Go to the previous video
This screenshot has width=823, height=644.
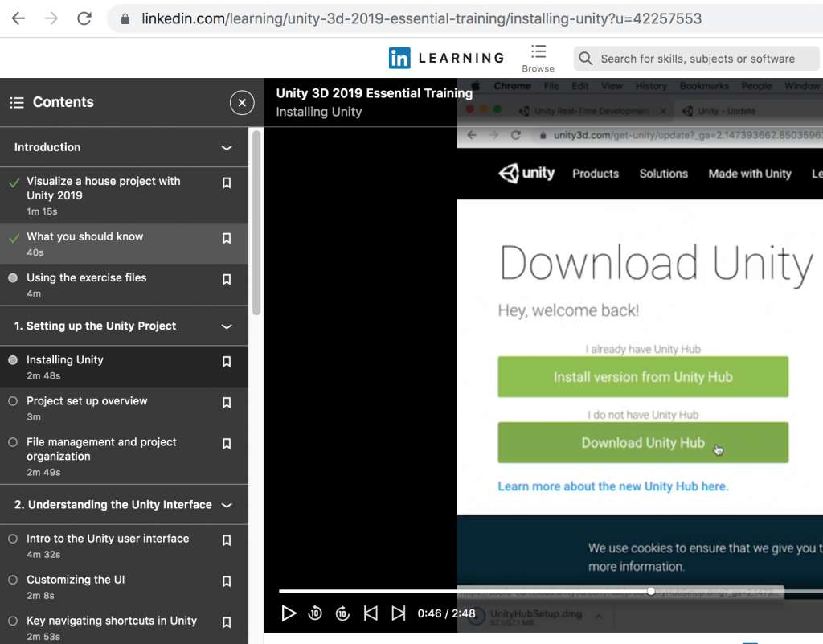click(371, 613)
